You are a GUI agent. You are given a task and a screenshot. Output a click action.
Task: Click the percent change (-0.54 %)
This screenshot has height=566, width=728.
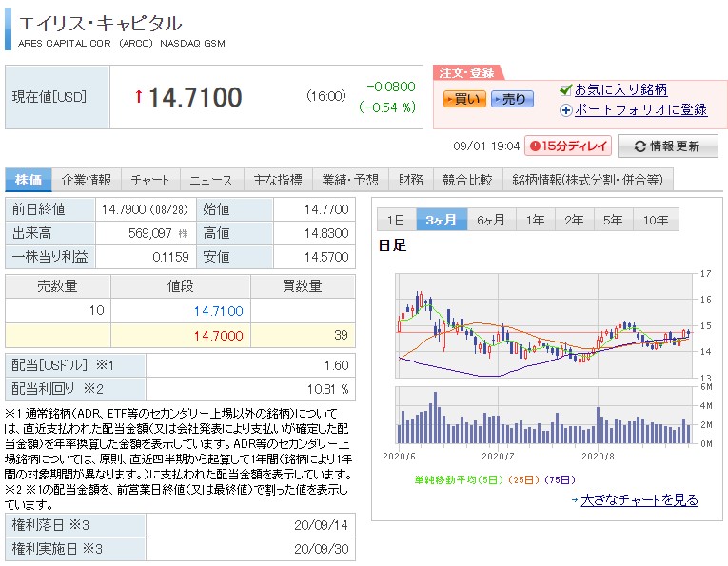387,107
